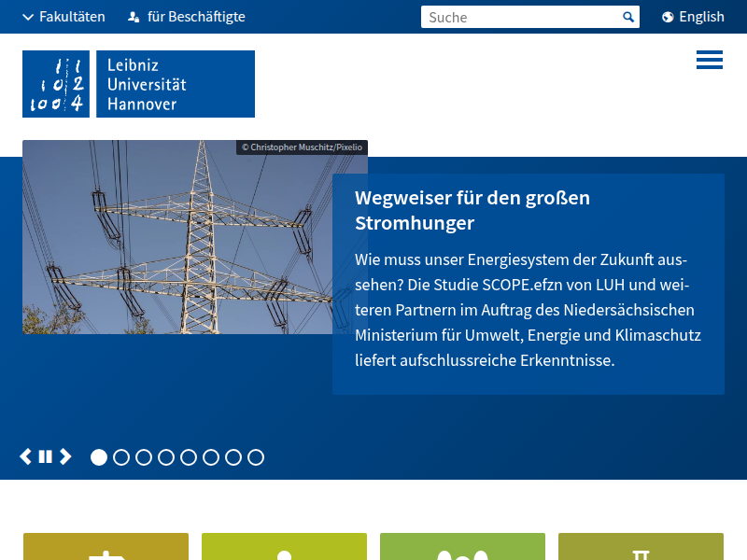747x560 pixels.
Task: Advance to the next slide
Action: point(65,456)
